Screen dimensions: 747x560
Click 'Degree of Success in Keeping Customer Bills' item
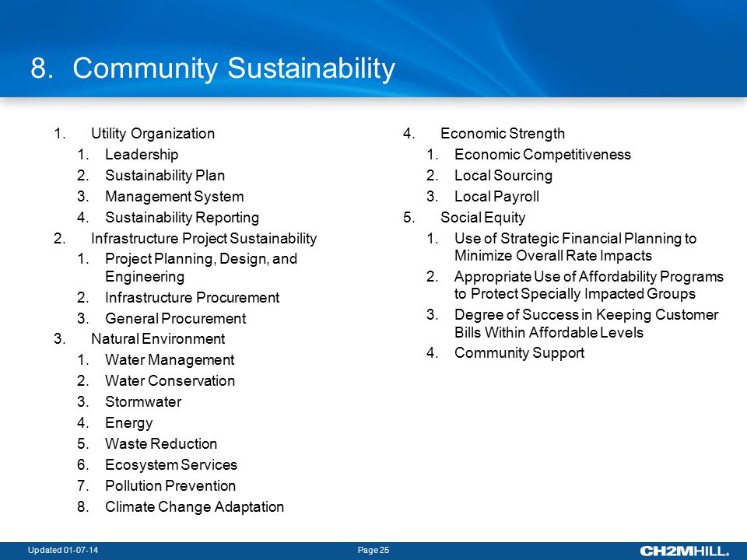(587, 324)
